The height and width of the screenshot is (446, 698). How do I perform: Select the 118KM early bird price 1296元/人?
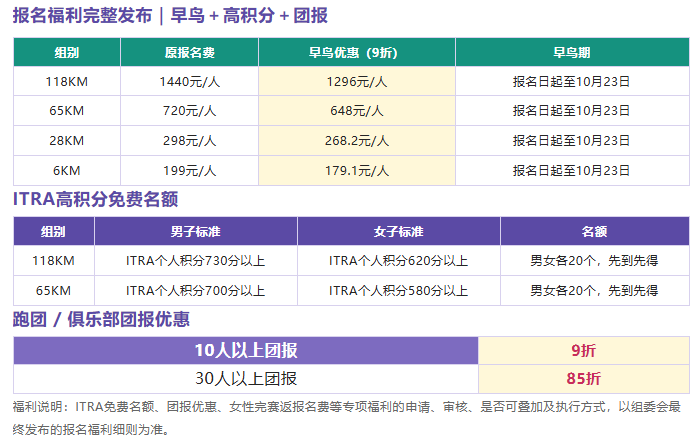(x=357, y=81)
